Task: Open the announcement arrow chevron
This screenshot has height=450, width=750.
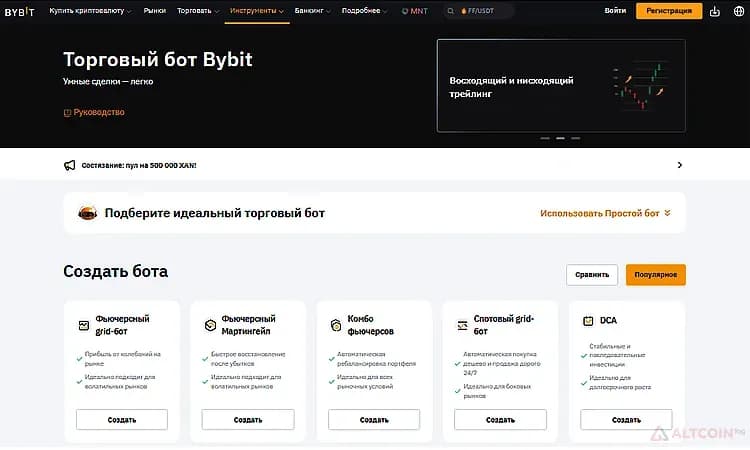Action: (x=680, y=165)
